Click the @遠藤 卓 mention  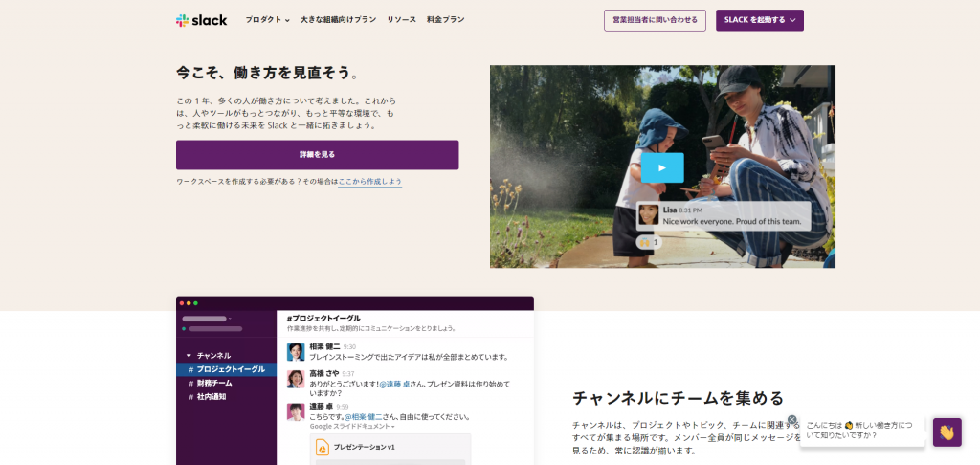tap(395, 385)
